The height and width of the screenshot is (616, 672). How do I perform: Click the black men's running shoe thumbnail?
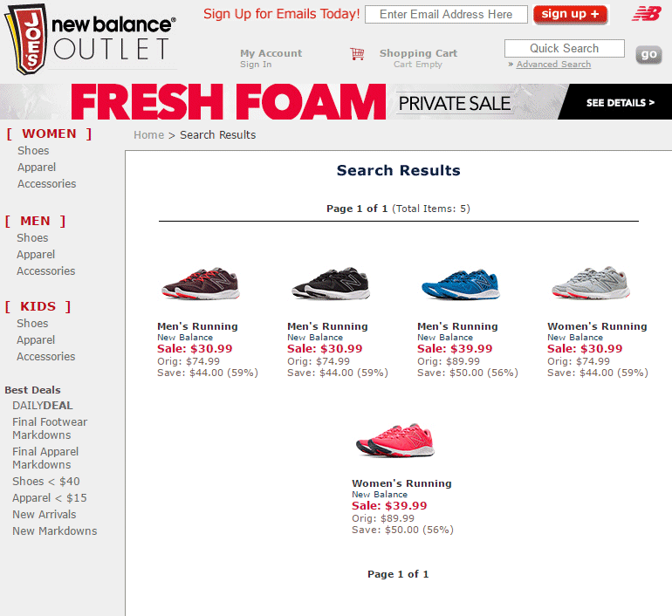pos(331,284)
